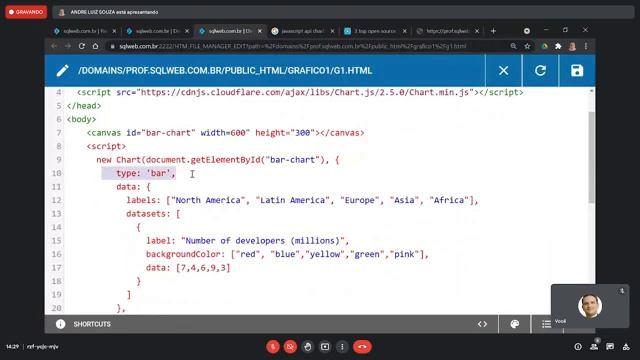Click the 'Number of developers (millions)' label line

tap(247, 240)
